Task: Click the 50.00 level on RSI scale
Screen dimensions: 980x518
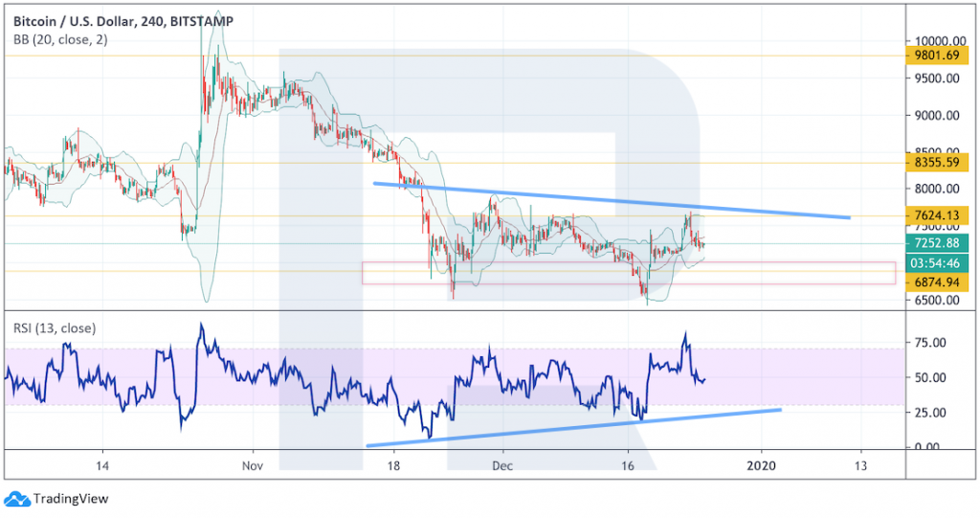Action: coord(929,378)
